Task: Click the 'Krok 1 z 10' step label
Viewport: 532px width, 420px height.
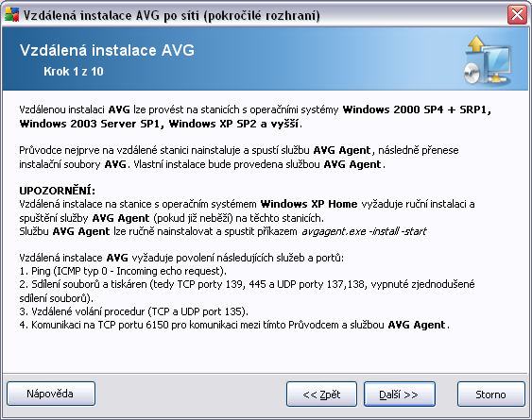Action: [74, 71]
